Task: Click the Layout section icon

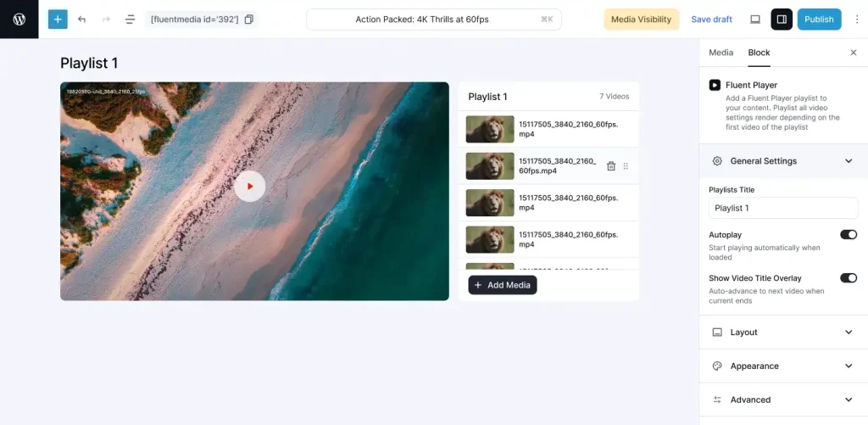Action: coord(717,333)
